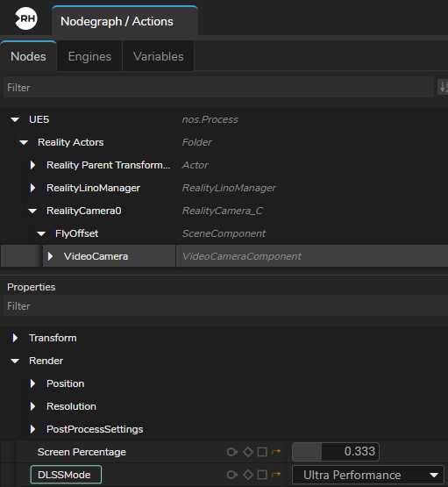Screen dimensions: 448x487
Task: Click the Reality Hub RH logo
Action: [x=26, y=18]
